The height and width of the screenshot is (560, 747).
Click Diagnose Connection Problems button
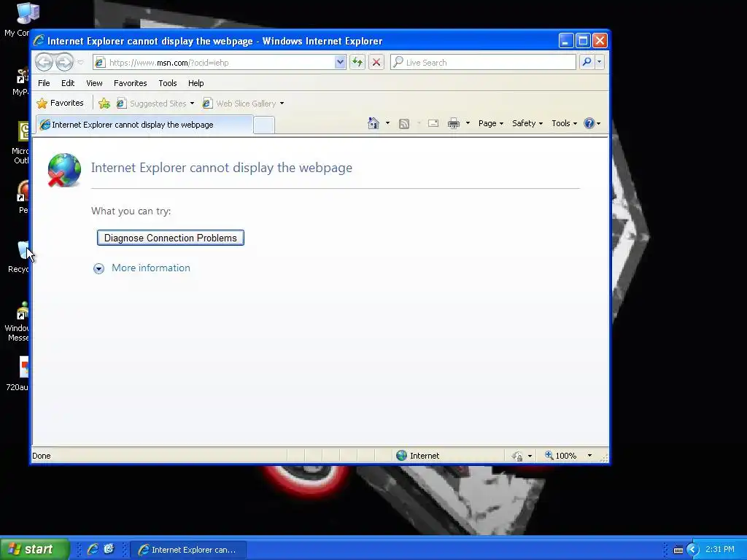point(171,238)
